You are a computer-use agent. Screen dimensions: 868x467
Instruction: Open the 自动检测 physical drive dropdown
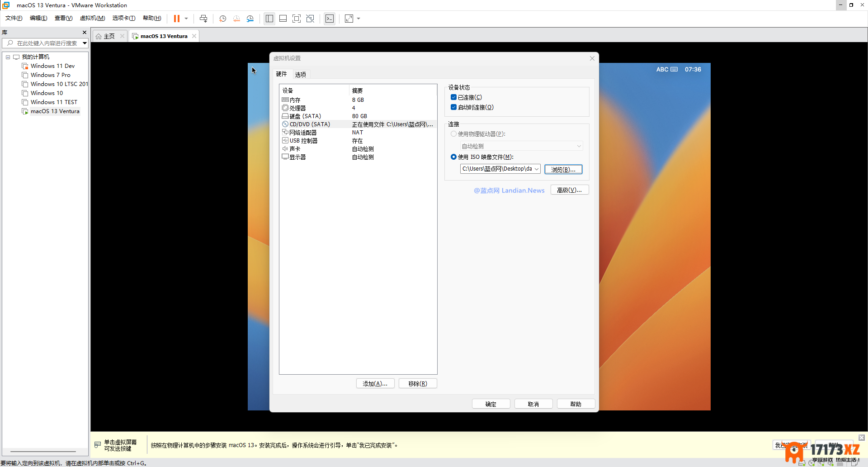(x=521, y=146)
